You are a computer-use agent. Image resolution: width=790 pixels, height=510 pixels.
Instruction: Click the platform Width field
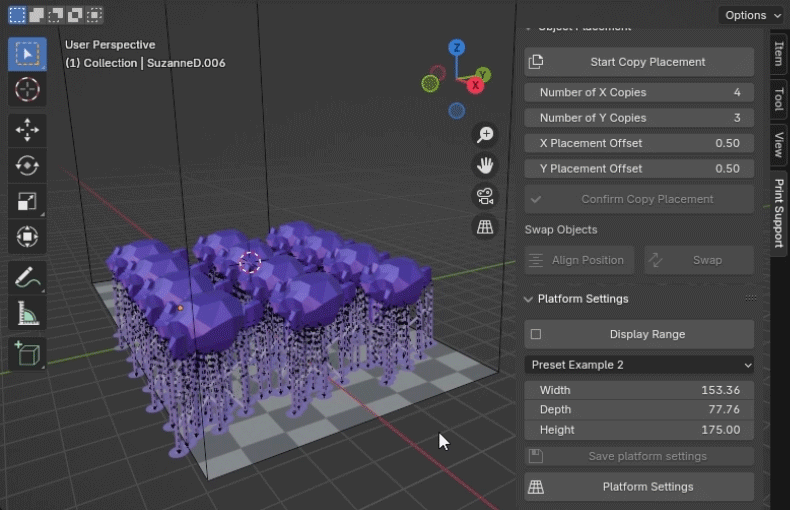click(639, 390)
